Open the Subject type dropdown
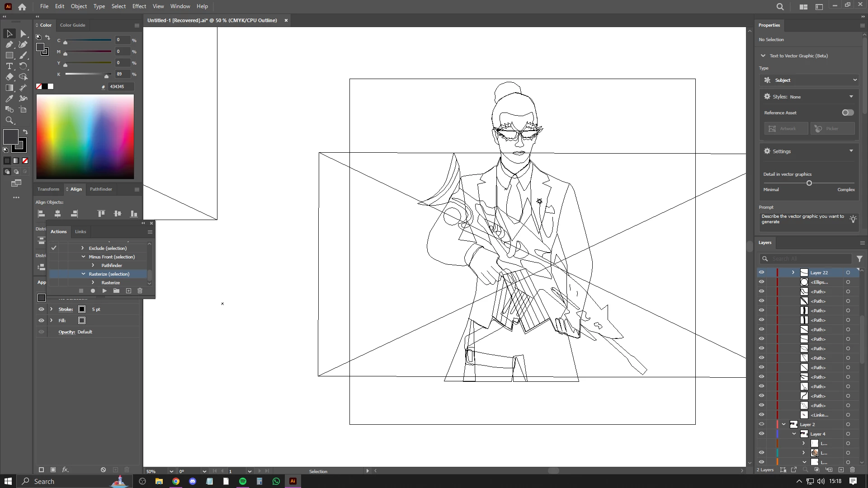The width and height of the screenshot is (868, 488). point(809,80)
